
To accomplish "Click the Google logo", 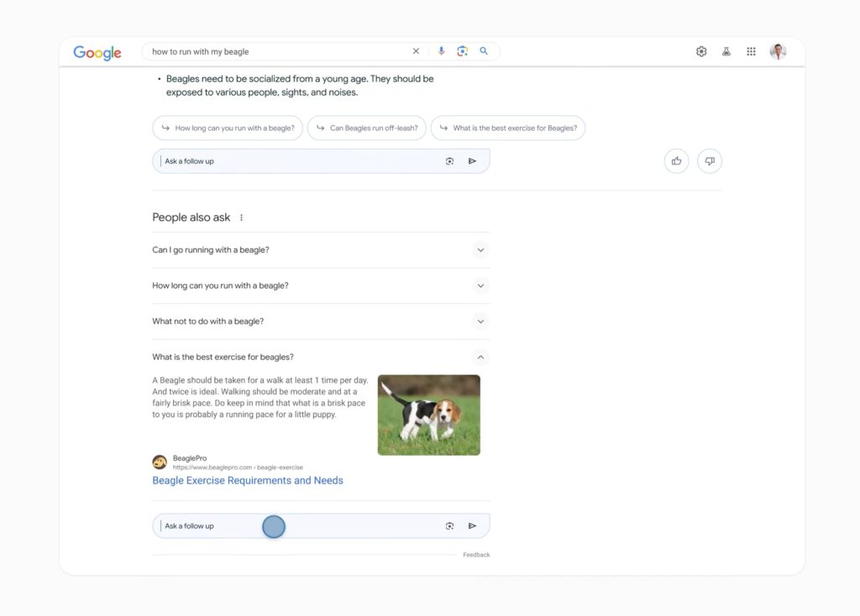I will [97, 52].
